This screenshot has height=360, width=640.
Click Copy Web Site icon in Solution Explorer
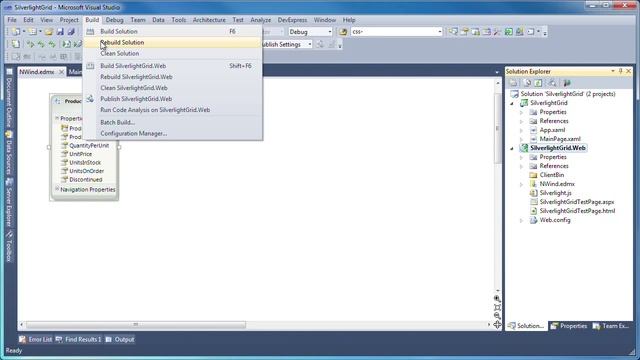(x=567, y=83)
